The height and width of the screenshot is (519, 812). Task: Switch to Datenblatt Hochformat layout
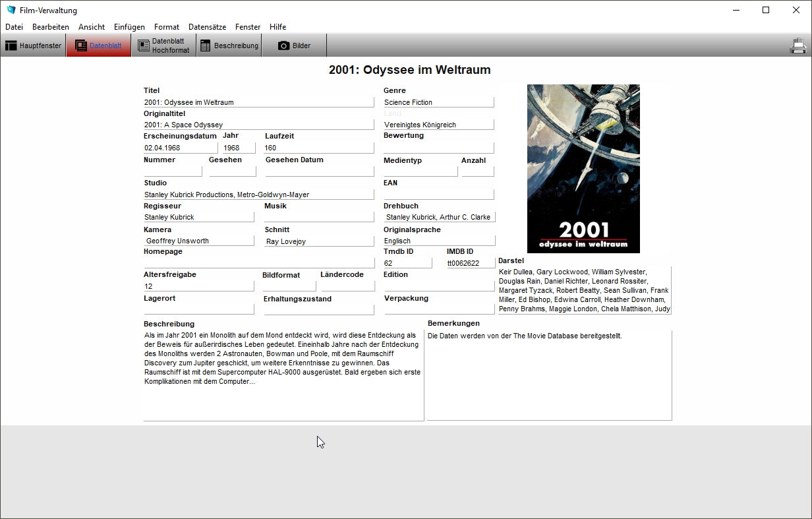pos(163,46)
